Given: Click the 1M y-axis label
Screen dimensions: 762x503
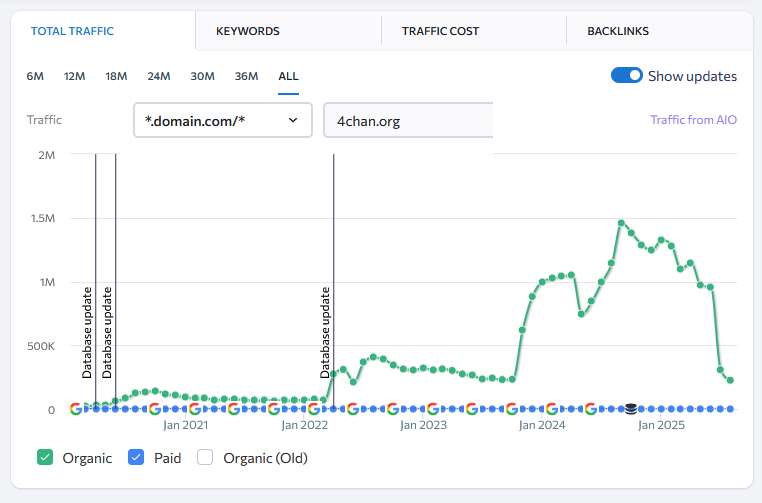Looking at the screenshot, I should coord(47,282).
